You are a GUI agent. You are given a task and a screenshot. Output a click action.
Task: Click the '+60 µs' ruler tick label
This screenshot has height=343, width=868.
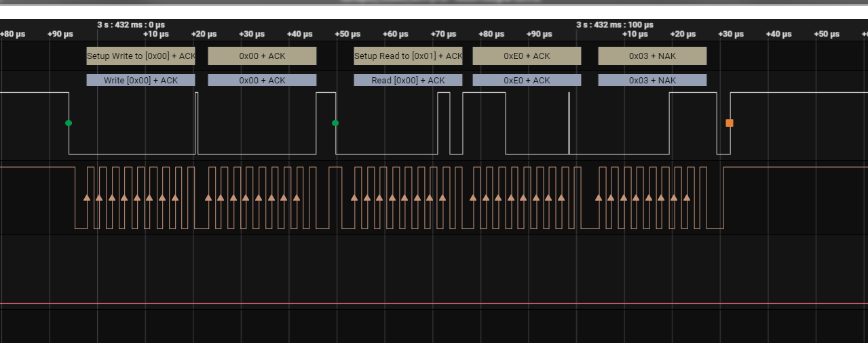pyautogui.click(x=396, y=34)
